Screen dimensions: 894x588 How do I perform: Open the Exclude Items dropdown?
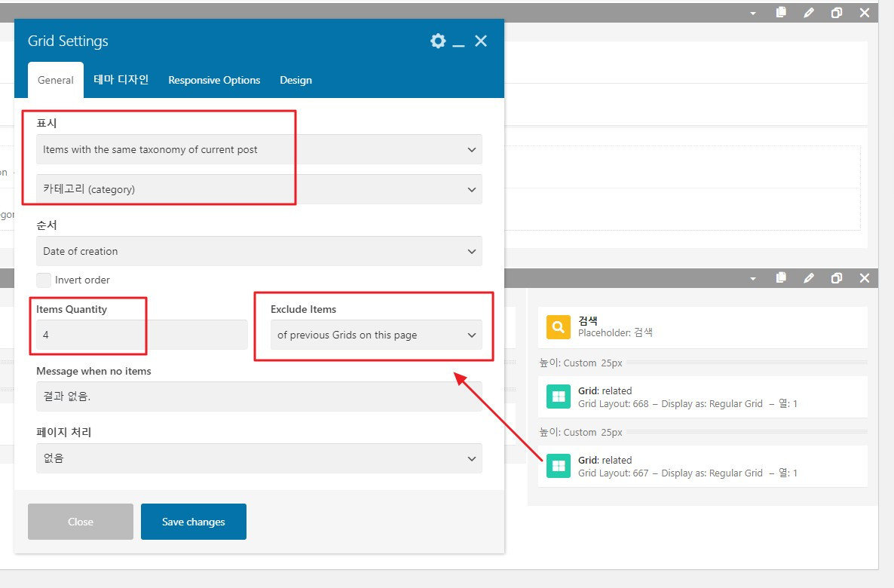click(375, 335)
